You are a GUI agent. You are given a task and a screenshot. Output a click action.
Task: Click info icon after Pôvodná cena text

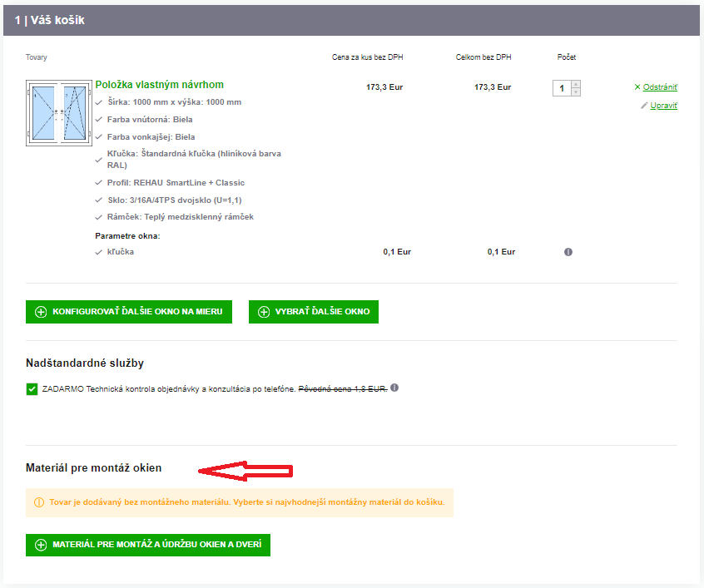pos(394,388)
